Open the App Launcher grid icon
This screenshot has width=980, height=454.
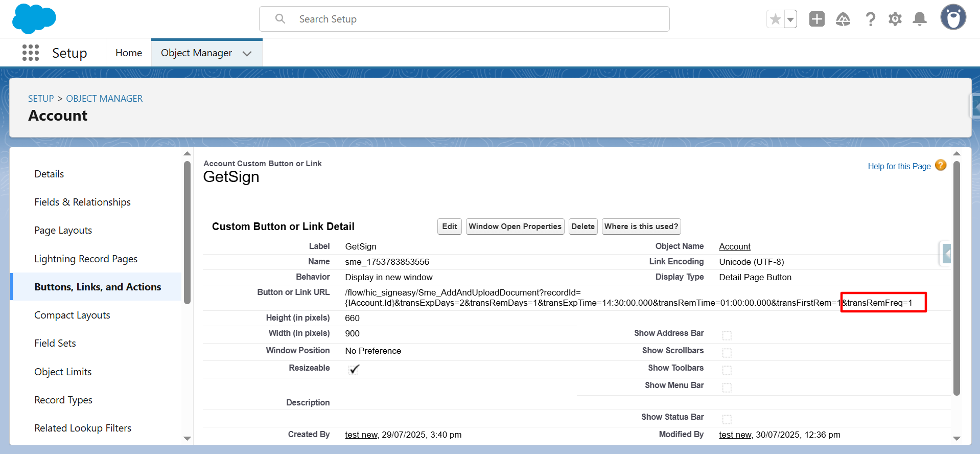click(x=31, y=53)
